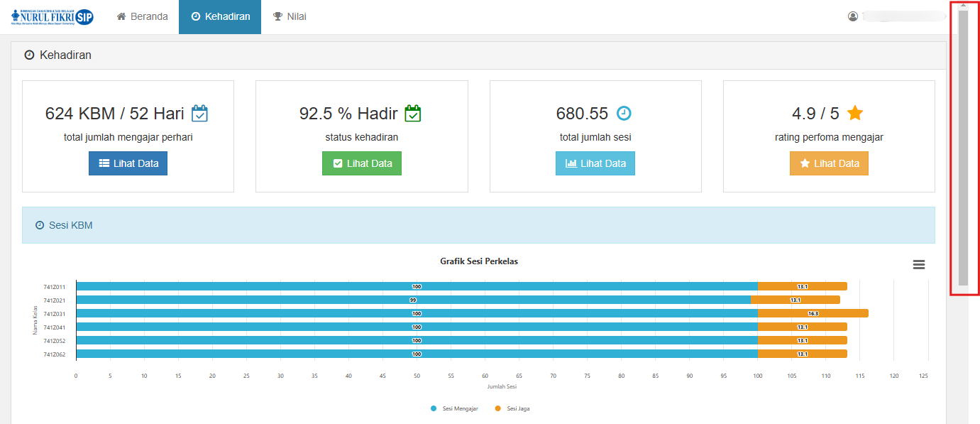Select the Kehadiran navigation tab
This screenshot has height=424, width=980.
coord(220,16)
